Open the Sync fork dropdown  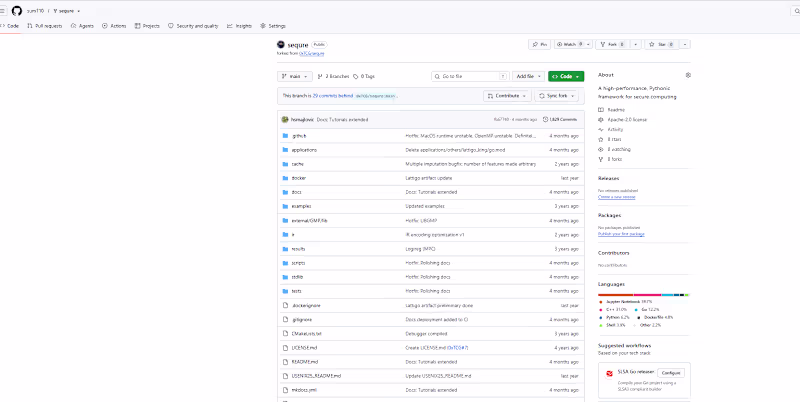tap(556, 96)
